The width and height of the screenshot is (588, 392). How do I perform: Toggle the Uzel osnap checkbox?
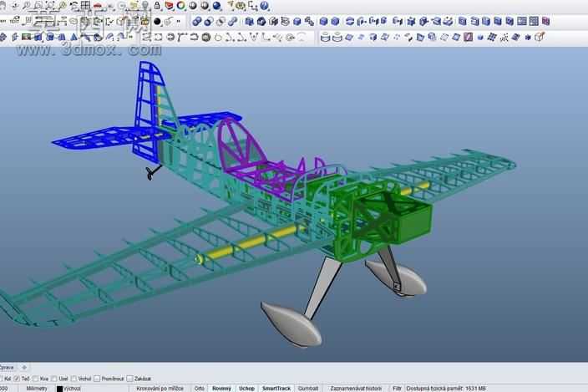click(x=54, y=379)
